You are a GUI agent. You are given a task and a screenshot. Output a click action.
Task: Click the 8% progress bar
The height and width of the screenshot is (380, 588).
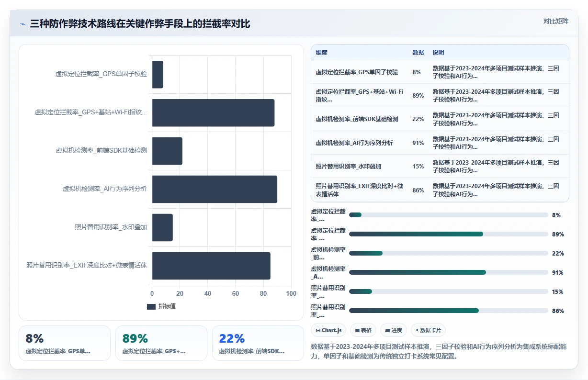[448, 215]
